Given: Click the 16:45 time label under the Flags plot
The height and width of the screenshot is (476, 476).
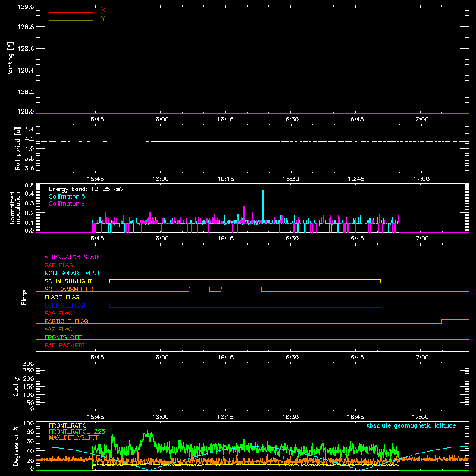Looking at the screenshot, I should [x=355, y=358].
